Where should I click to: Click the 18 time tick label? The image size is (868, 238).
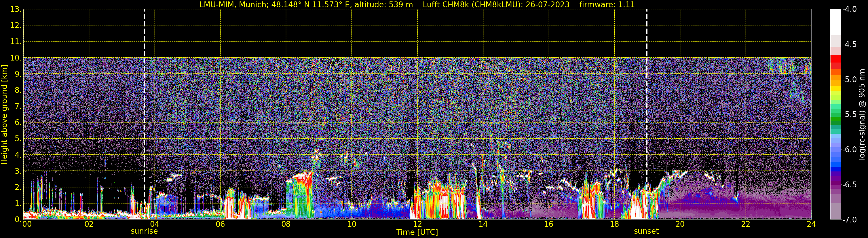615,224
